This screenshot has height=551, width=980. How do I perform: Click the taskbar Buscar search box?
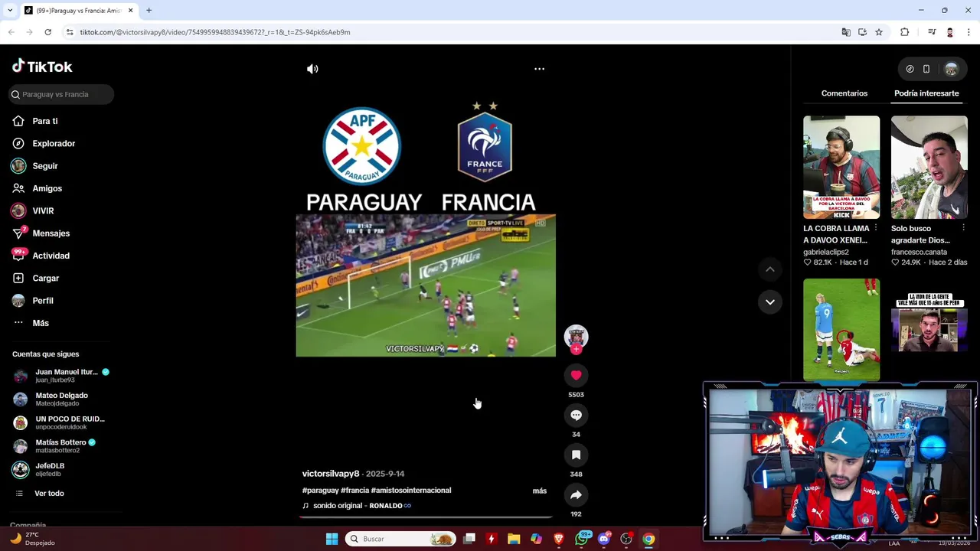point(400,539)
